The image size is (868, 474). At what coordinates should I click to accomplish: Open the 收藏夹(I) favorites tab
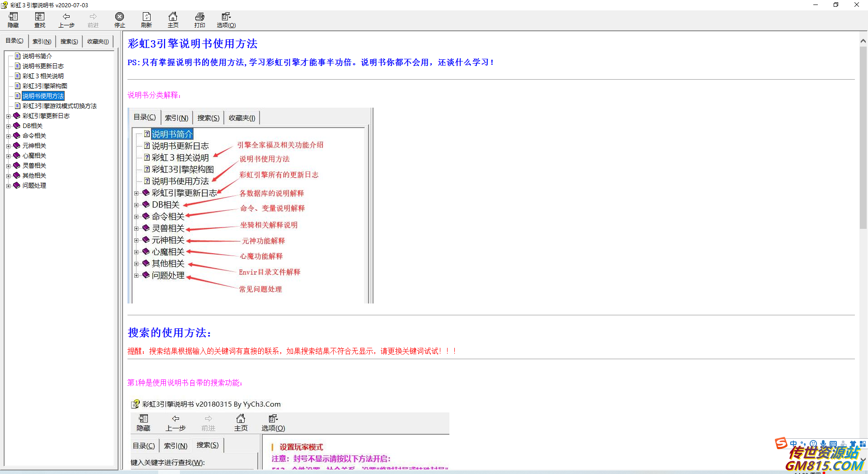click(x=98, y=41)
